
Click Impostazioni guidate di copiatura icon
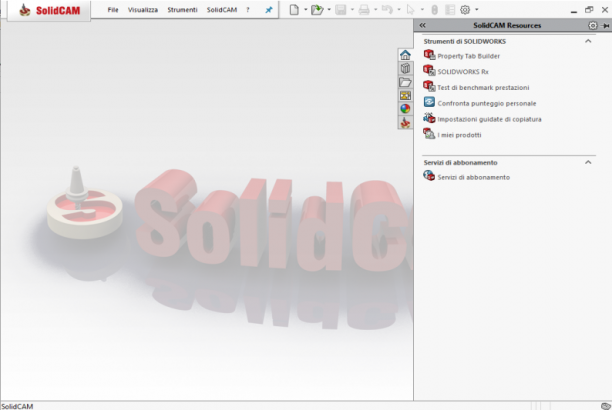pos(429,118)
